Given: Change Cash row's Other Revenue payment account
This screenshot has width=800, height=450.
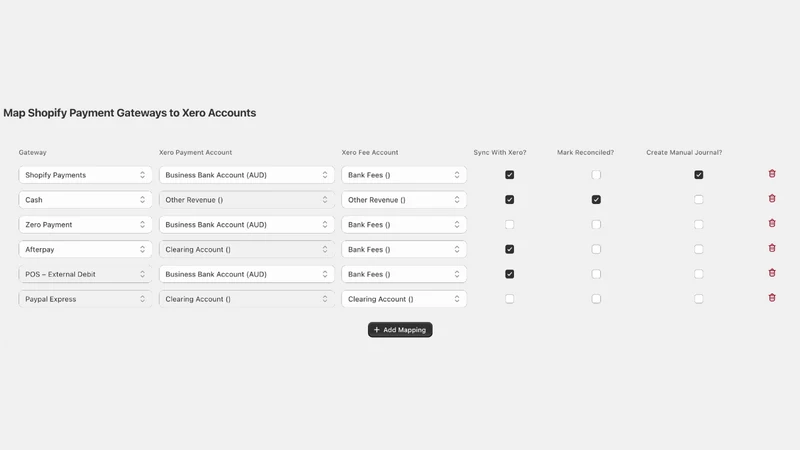Looking at the screenshot, I should [246, 199].
